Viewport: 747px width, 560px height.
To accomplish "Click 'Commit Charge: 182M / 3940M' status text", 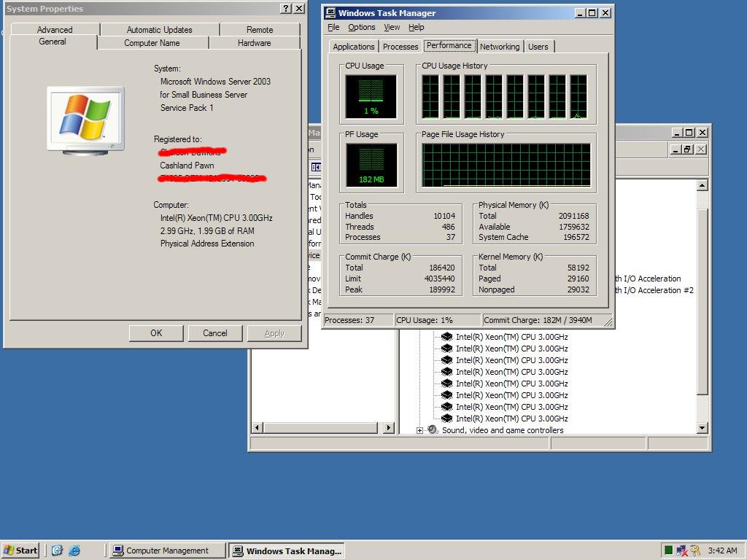I will coord(538,320).
